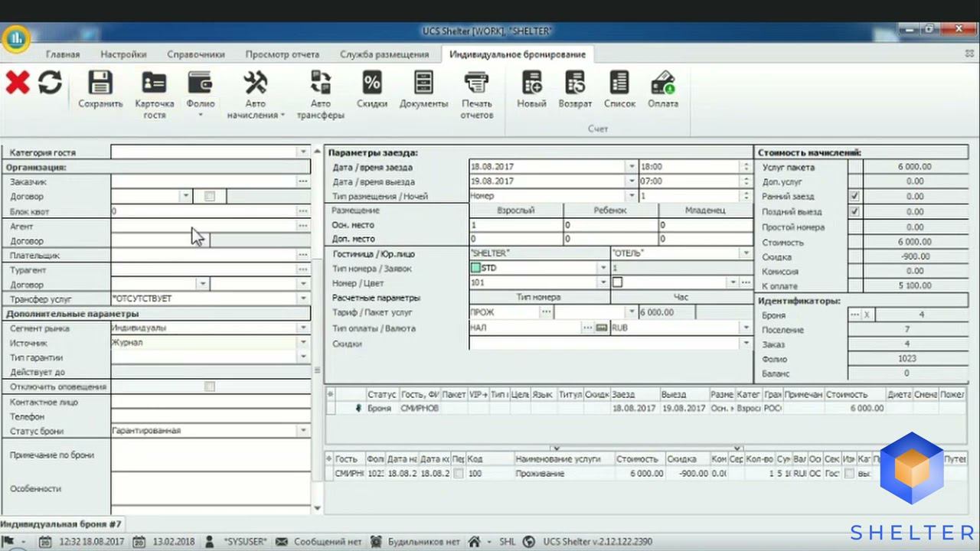The height and width of the screenshot is (551, 980).
Task: Select СМИРНОВ booking row
Action: (647, 409)
